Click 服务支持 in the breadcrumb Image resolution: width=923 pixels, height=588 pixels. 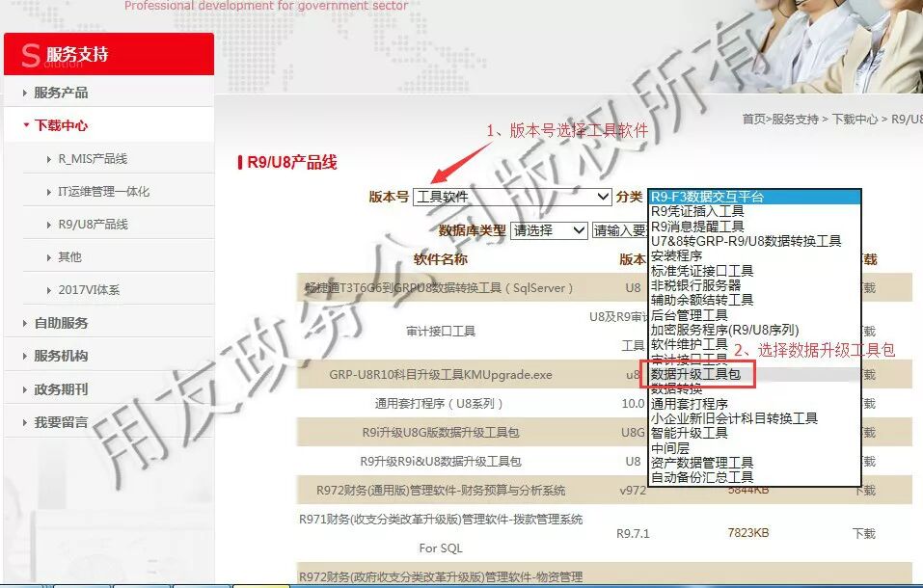click(795, 119)
